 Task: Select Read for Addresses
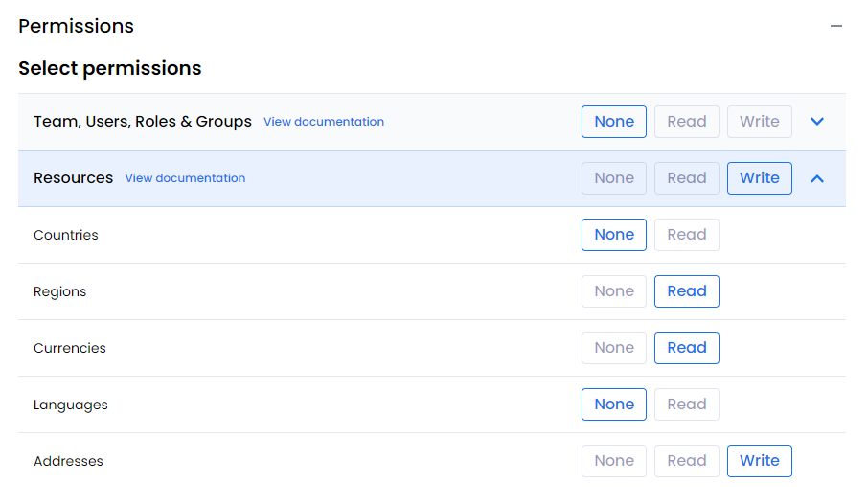[687, 461]
